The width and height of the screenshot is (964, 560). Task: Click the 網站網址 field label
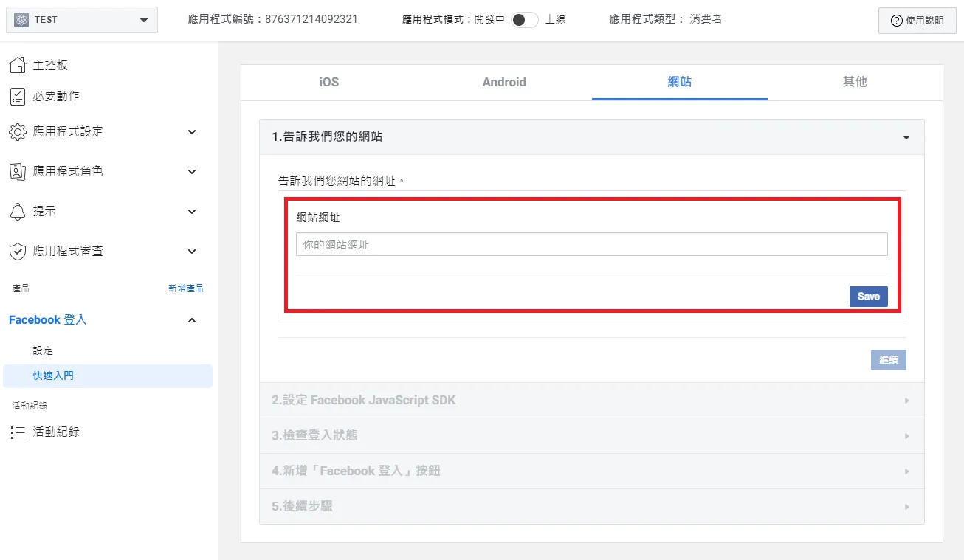pos(318,217)
